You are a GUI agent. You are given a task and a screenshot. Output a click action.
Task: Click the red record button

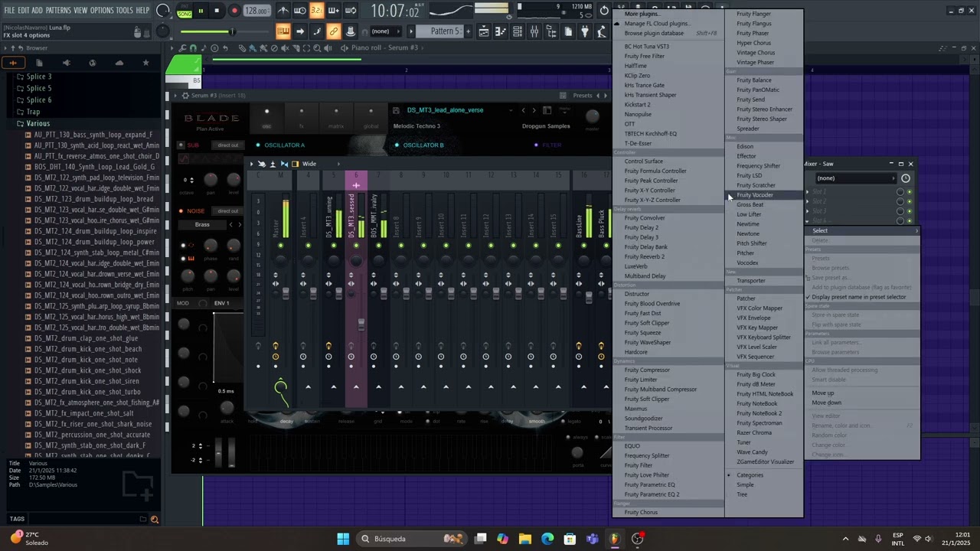click(234, 11)
